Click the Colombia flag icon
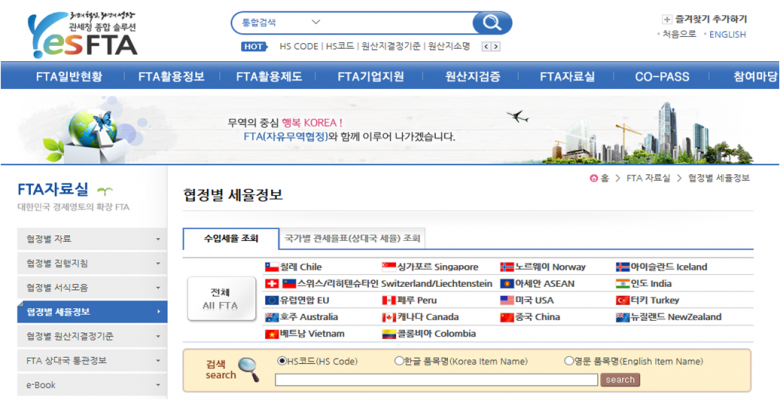This screenshot has width=780, height=400. coord(389,334)
